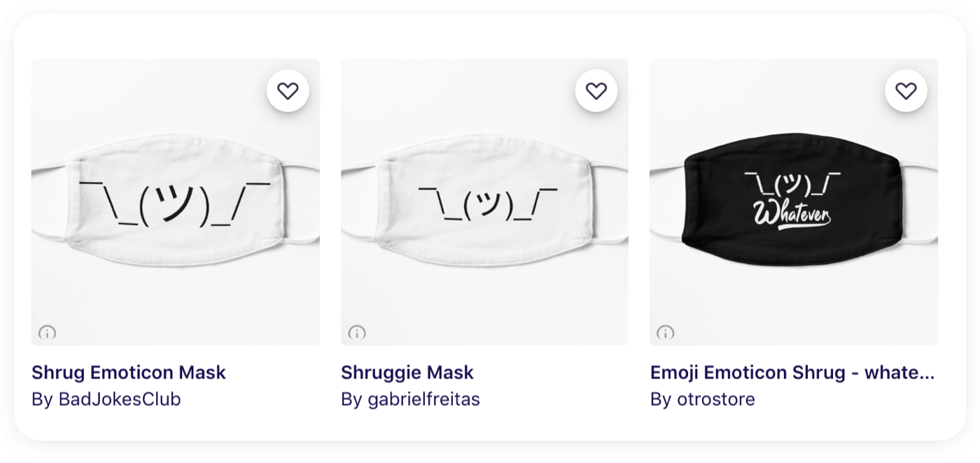Viewport: 980px width, 463px height.
Task: Open the Shruggie Mask product page
Action: [x=407, y=372]
